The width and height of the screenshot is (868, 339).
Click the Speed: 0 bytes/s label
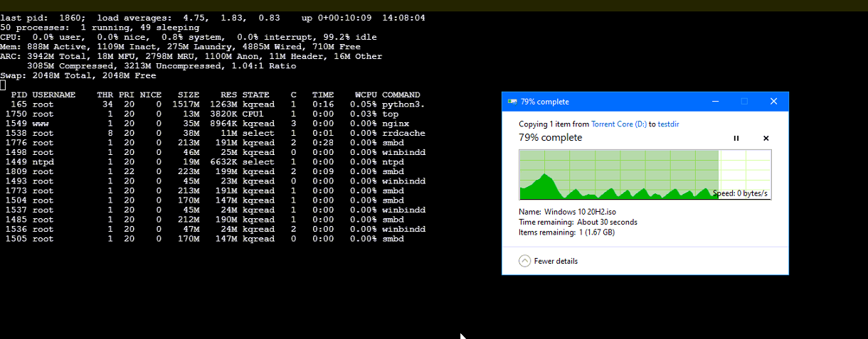click(740, 193)
